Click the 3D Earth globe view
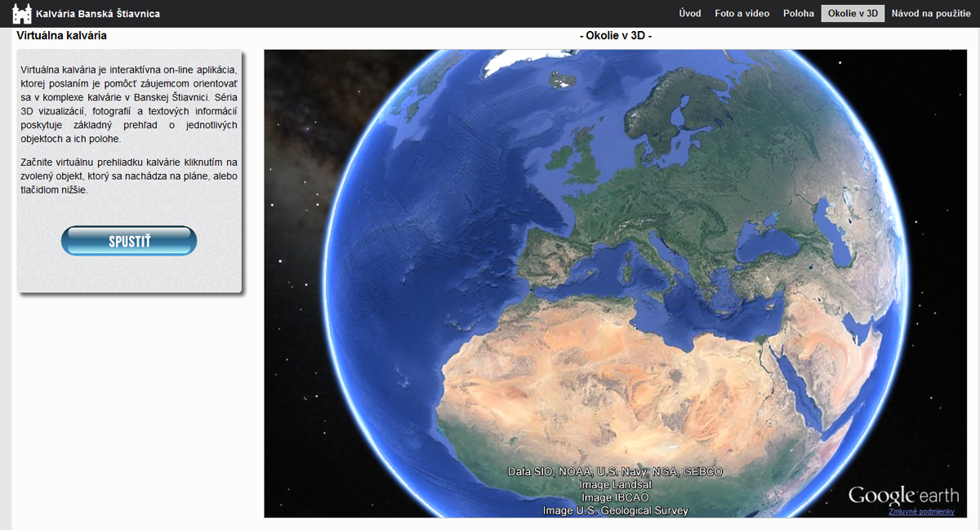 (x=616, y=283)
